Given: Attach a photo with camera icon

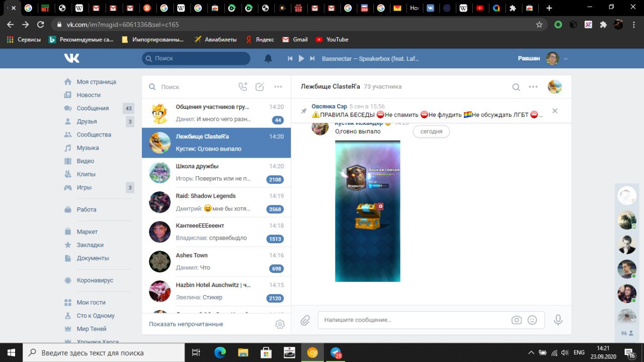Looking at the screenshot, I should [x=516, y=320].
